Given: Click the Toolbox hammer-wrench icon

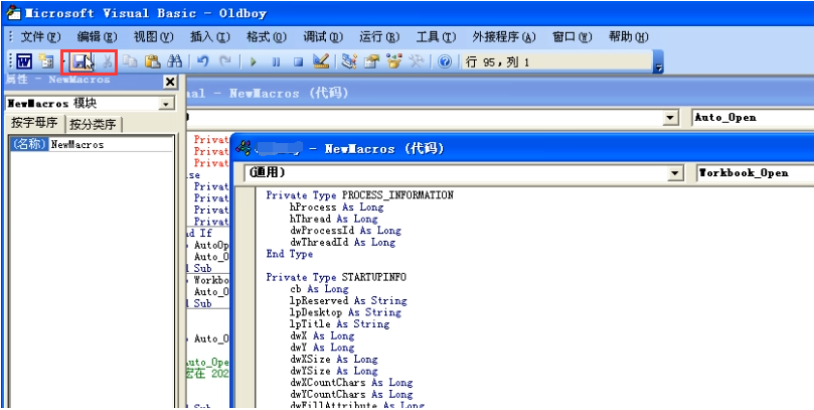Looking at the screenshot, I should tap(416, 62).
